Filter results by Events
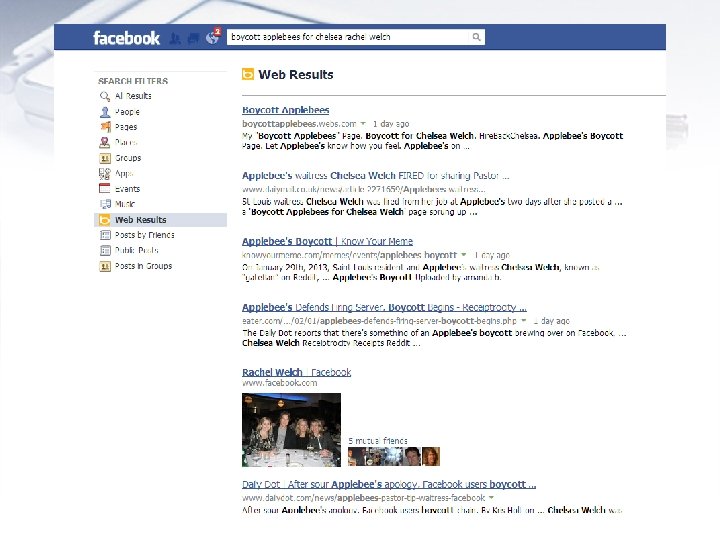This screenshot has height=540, width=720. click(x=127, y=189)
